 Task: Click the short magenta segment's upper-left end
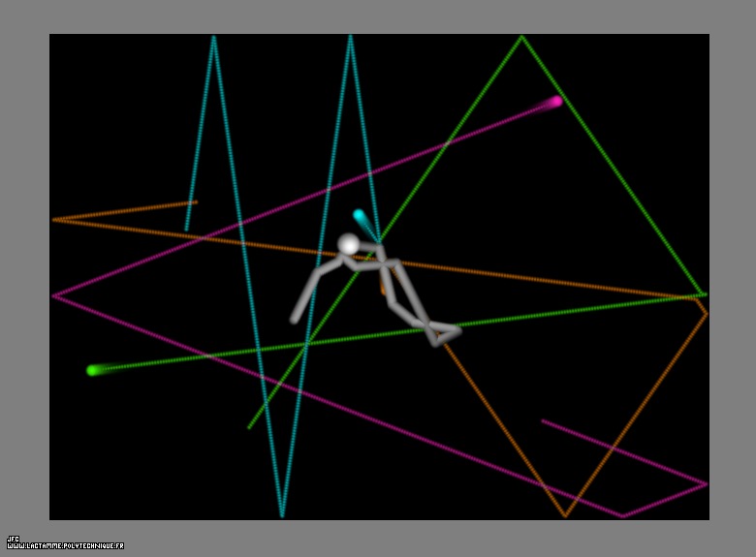(x=542, y=420)
